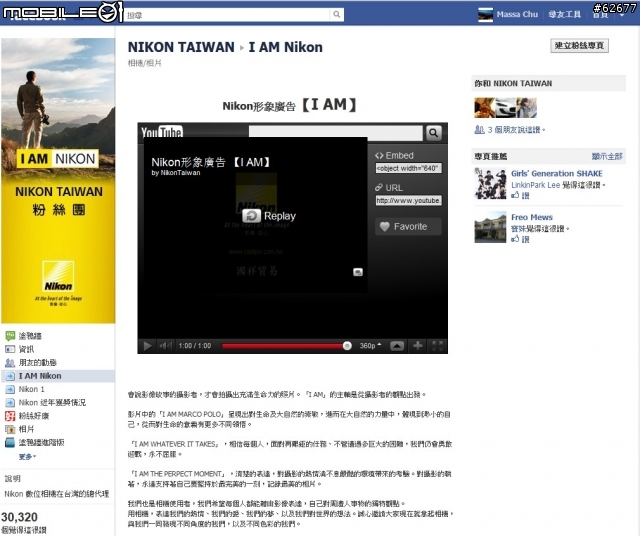Open Nikon award status sidebar tab
This screenshot has height=536, width=640.
click(46, 403)
